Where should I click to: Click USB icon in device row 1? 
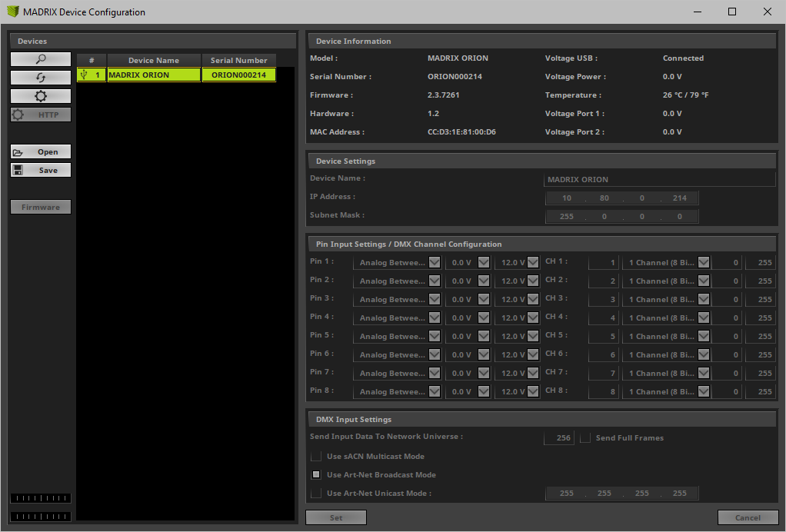[85, 75]
